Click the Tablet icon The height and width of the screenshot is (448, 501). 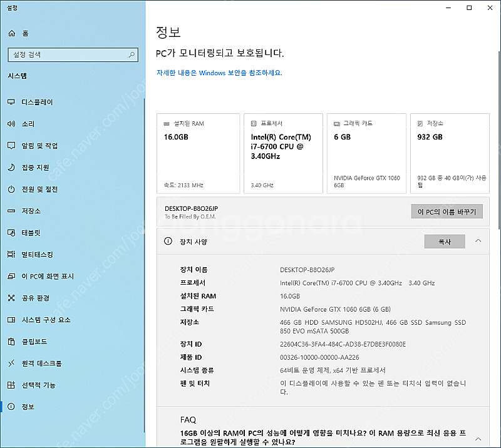click(11, 233)
